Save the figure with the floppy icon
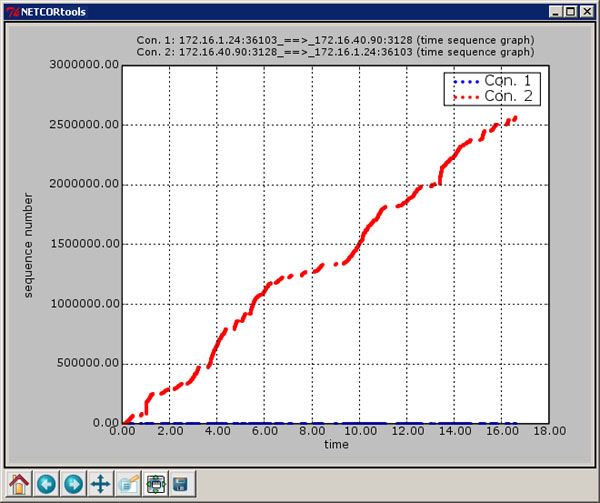Screen dimensions: 600x503 point(183,484)
